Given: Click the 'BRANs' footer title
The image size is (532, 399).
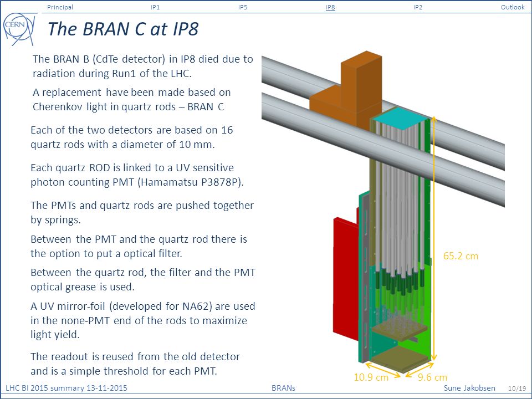Looking at the screenshot, I should point(283,388).
